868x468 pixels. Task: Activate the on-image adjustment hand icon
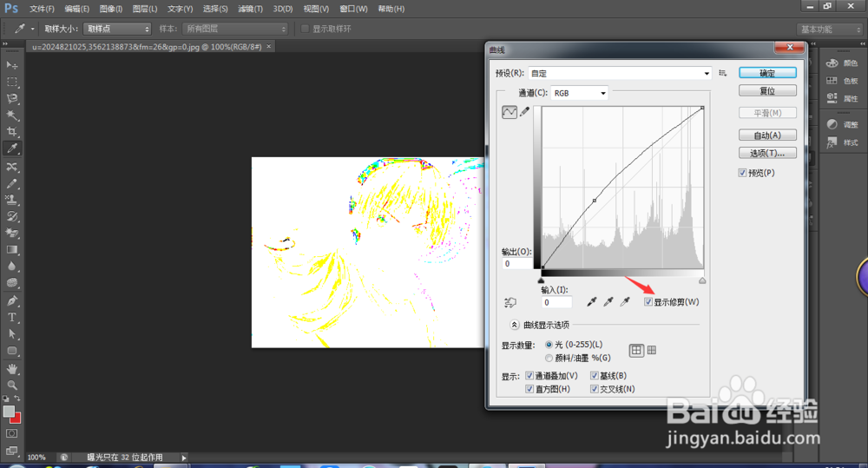[x=510, y=302]
